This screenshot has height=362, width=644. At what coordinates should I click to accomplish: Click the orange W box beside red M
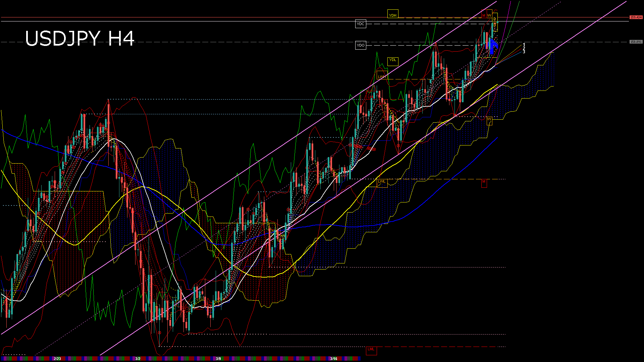(489, 15)
